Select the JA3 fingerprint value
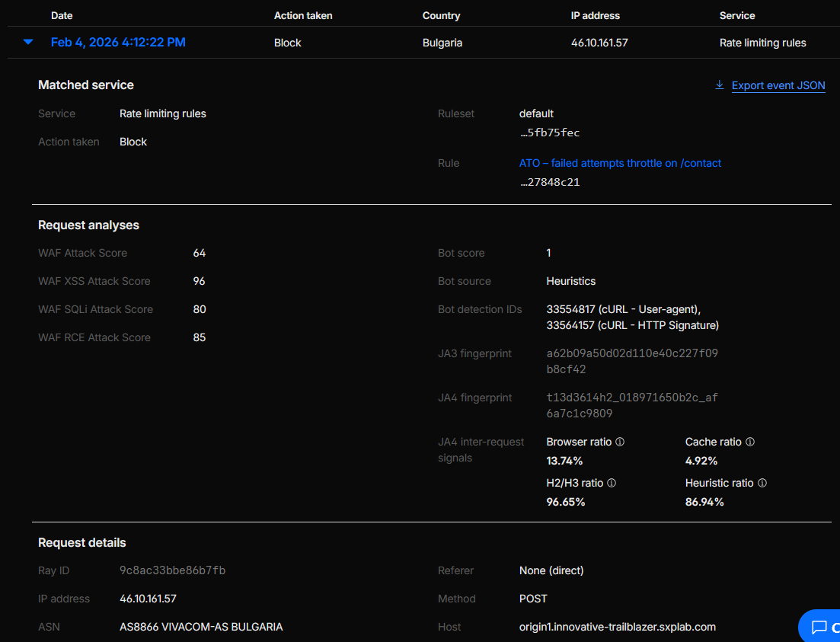Viewport: 840px width, 642px height. pyautogui.click(x=632, y=361)
